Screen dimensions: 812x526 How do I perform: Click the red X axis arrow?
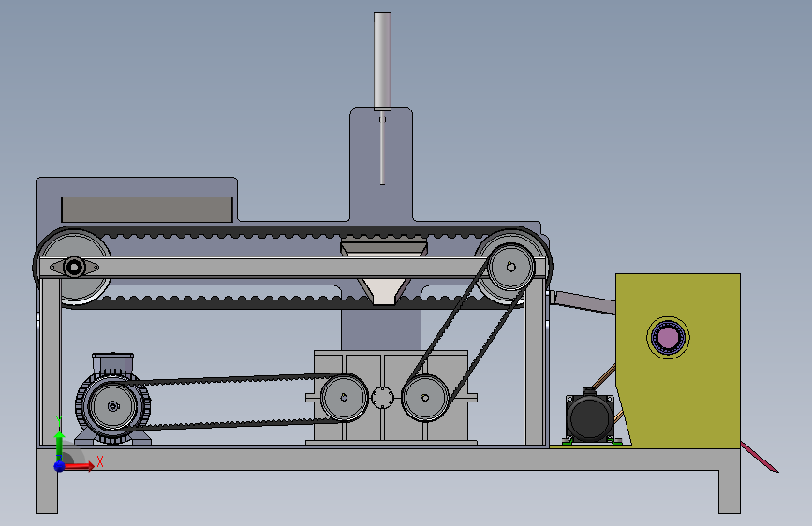pos(78,466)
